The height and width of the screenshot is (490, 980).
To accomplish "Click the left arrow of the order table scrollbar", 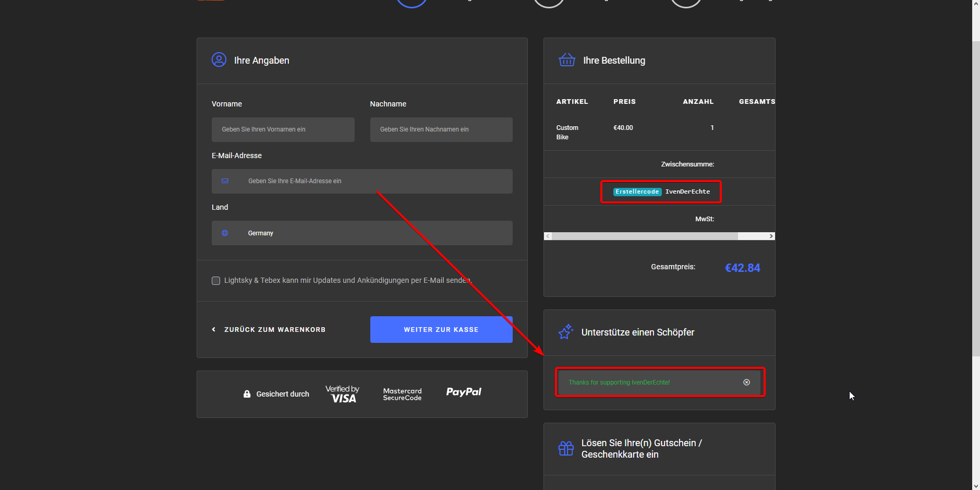I will [x=548, y=236].
